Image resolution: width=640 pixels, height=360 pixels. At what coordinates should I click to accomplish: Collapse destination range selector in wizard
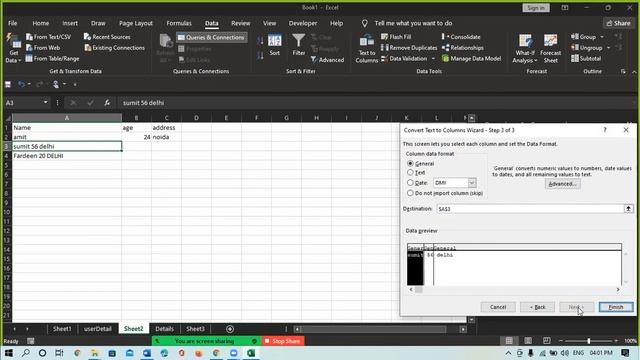(x=628, y=209)
